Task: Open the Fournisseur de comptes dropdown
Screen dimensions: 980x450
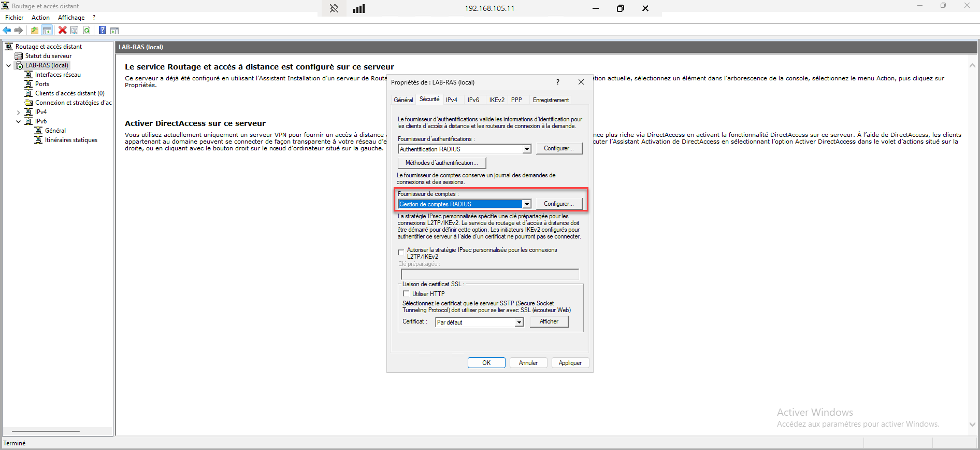Action: pyautogui.click(x=527, y=204)
